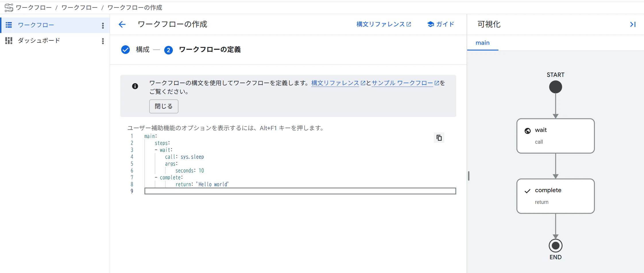Click the Workflows product icon in breadcrumb

coord(9,8)
